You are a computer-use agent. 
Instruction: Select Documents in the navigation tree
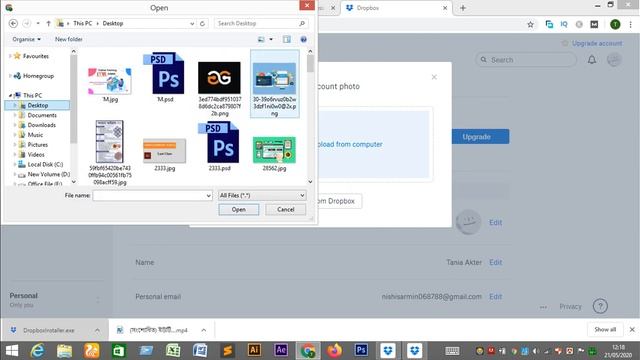(x=42, y=115)
